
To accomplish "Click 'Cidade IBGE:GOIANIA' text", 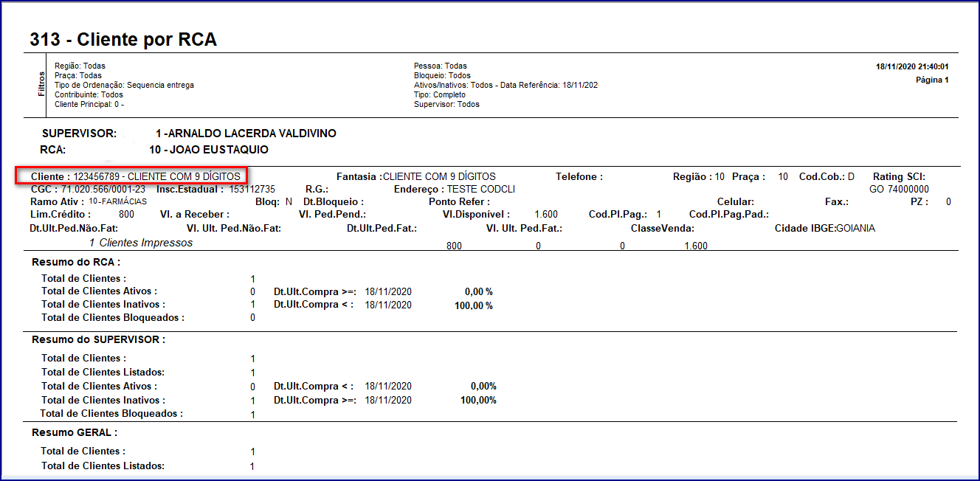I will 825,228.
